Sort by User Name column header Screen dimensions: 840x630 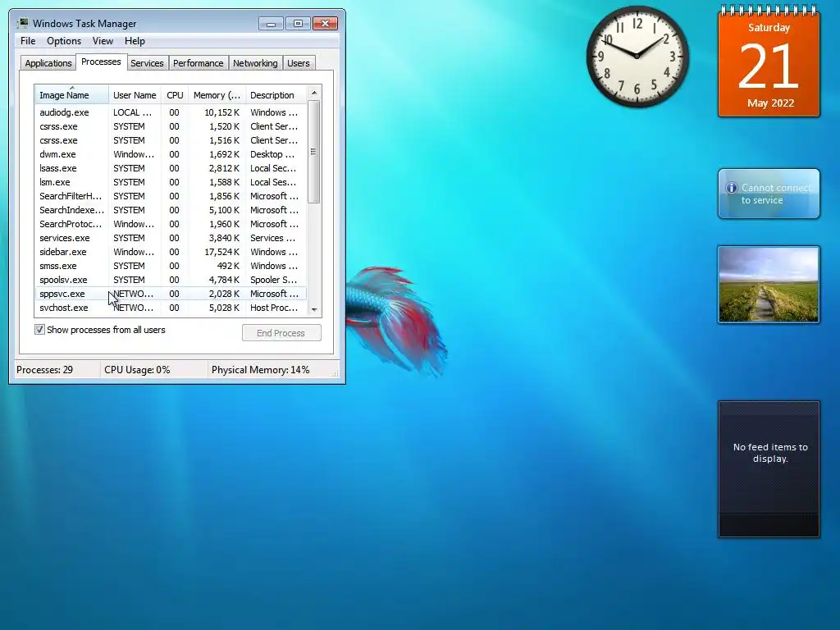[135, 95]
